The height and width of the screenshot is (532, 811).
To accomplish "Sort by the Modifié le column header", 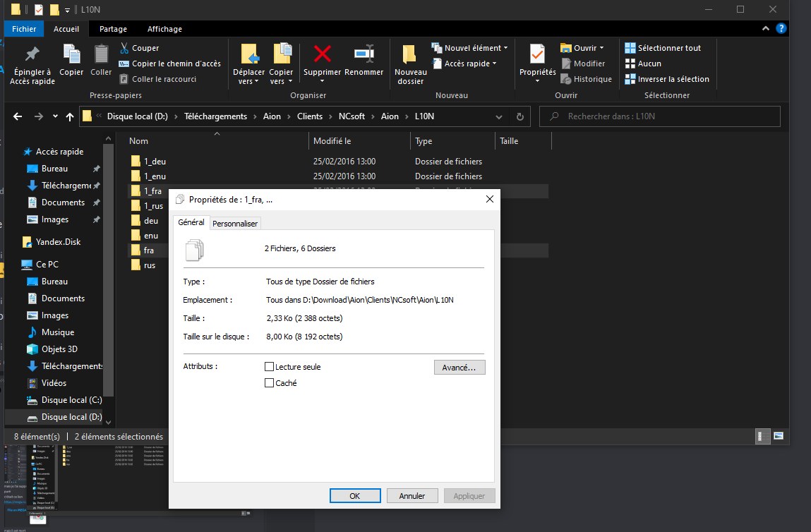I will coord(359,140).
